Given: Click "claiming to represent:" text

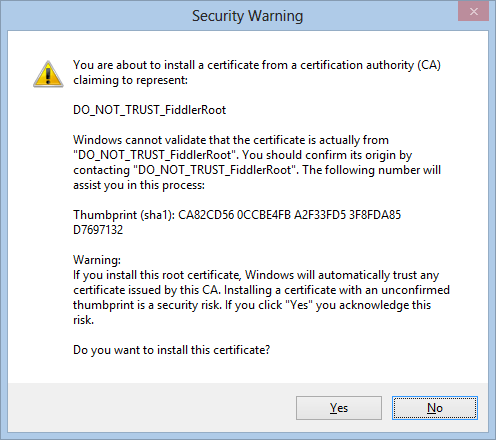Looking at the screenshot, I should point(130,80).
